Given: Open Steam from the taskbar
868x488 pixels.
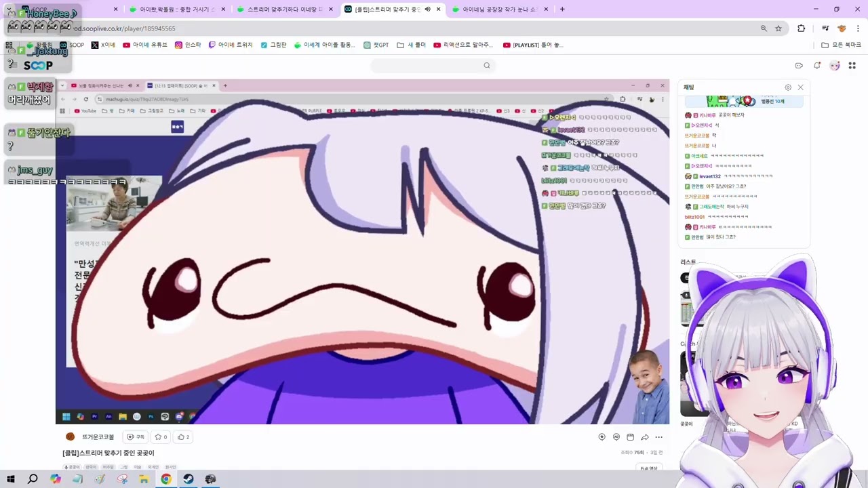Looking at the screenshot, I should (x=189, y=479).
